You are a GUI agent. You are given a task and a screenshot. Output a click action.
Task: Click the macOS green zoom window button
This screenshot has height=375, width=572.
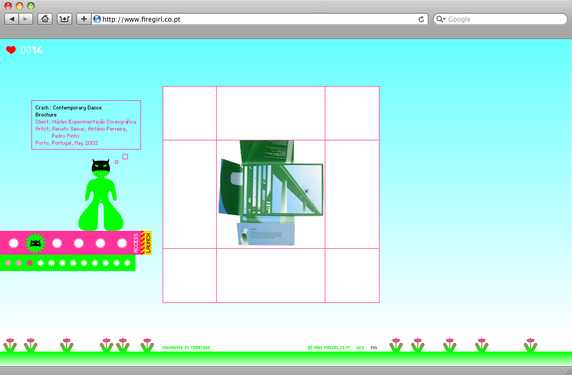click(31, 5)
